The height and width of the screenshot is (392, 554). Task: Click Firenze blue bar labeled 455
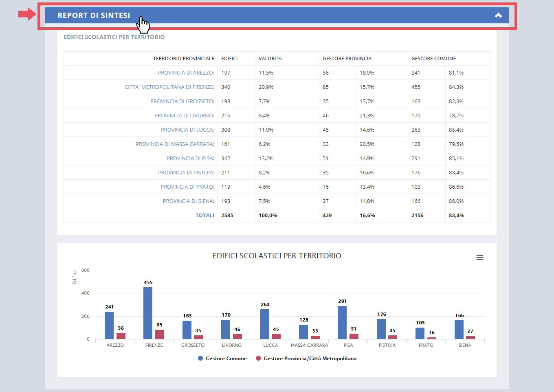coord(148,313)
